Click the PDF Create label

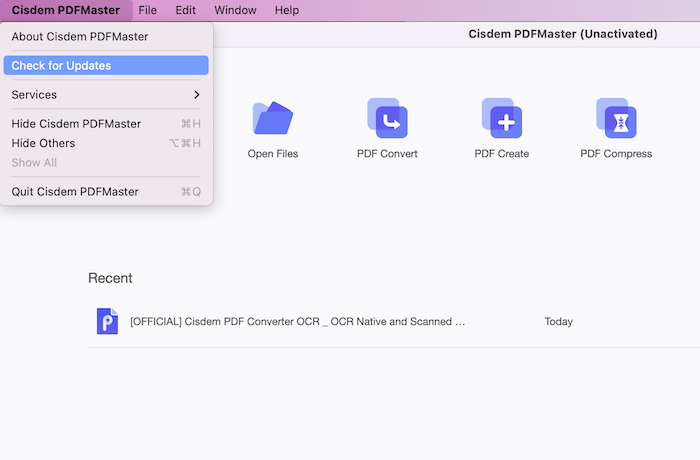pyautogui.click(x=502, y=154)
